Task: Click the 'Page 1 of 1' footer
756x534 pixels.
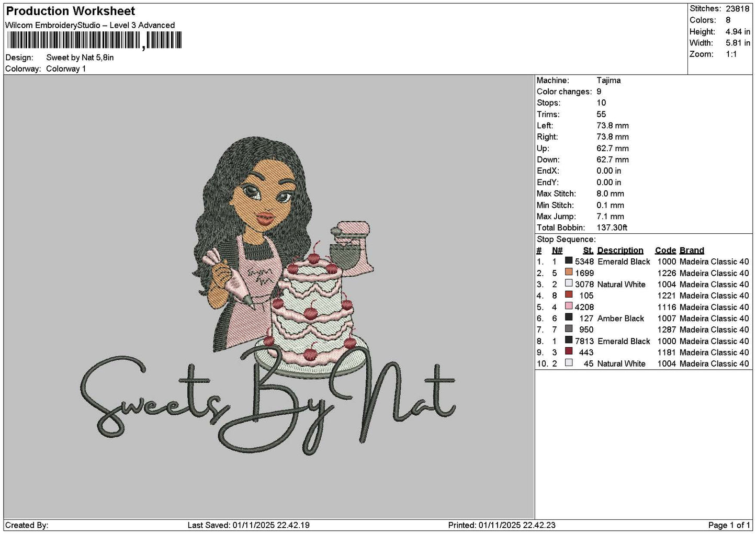Action: point(729,525)
